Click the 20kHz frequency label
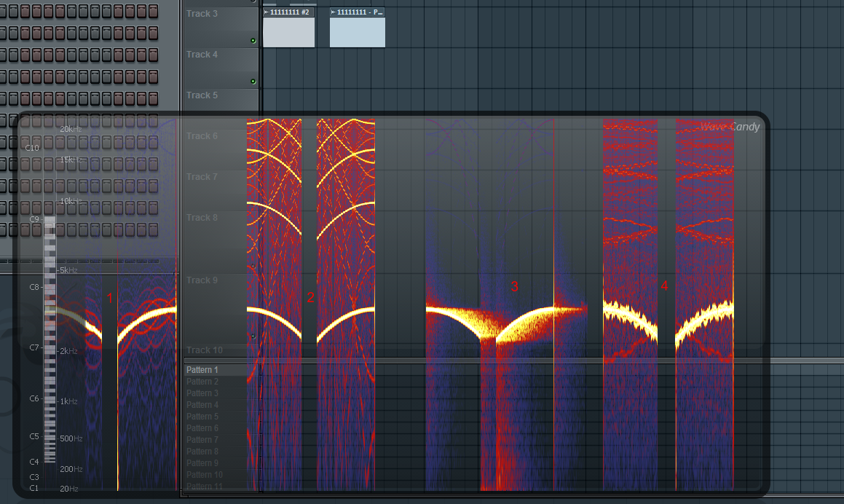Image resolution: width=844 pixels, height=504 pixels. (x=71, y=129)
